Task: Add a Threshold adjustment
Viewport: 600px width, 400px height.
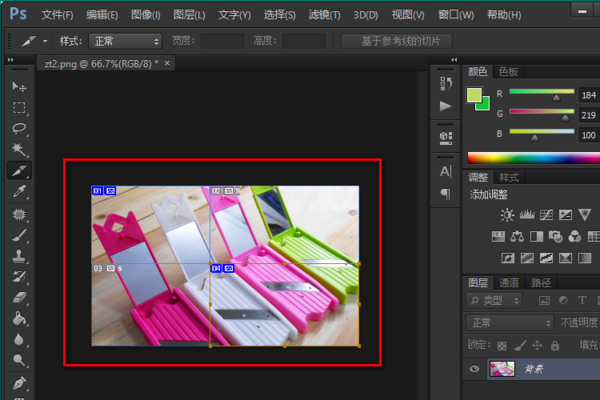Action: [x=546, y=258]
